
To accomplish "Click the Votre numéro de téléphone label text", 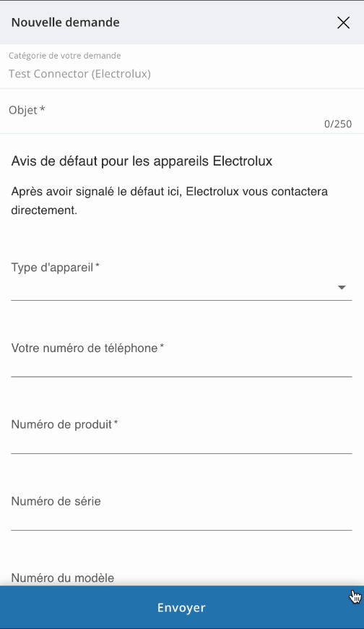I will [87, 348].
